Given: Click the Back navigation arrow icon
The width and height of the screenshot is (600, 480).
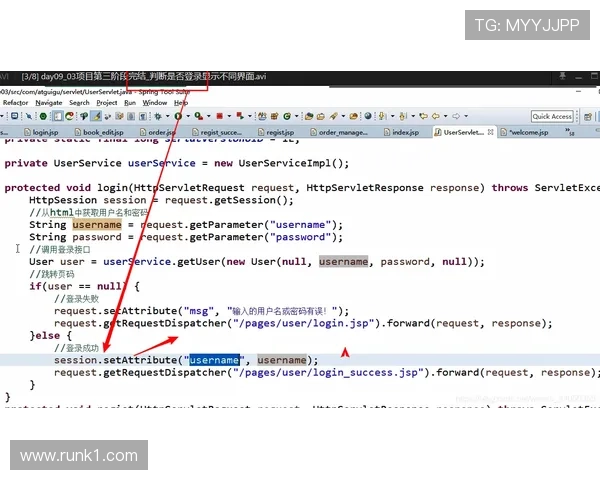Looking at the screenshot, I should coord(435,117).
